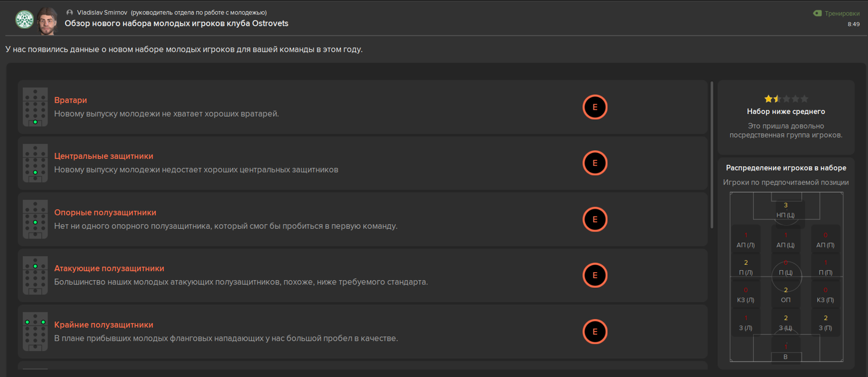Select the КЗ (П) position cell
This screenshot has width=868, height=377.
(x=825, y=295)
